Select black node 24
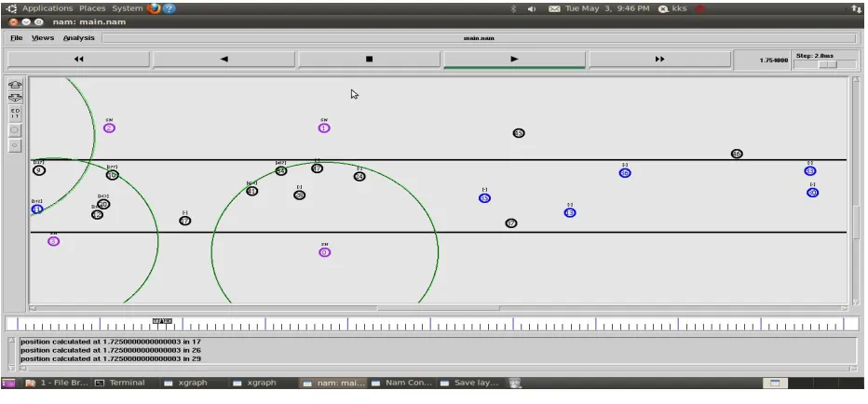This screenshot has width=868, height=404. [359, 177]
